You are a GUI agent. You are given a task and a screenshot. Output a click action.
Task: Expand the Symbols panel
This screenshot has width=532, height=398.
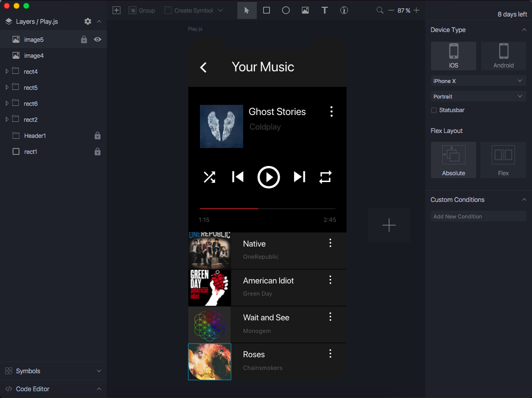tap(99, 371)
